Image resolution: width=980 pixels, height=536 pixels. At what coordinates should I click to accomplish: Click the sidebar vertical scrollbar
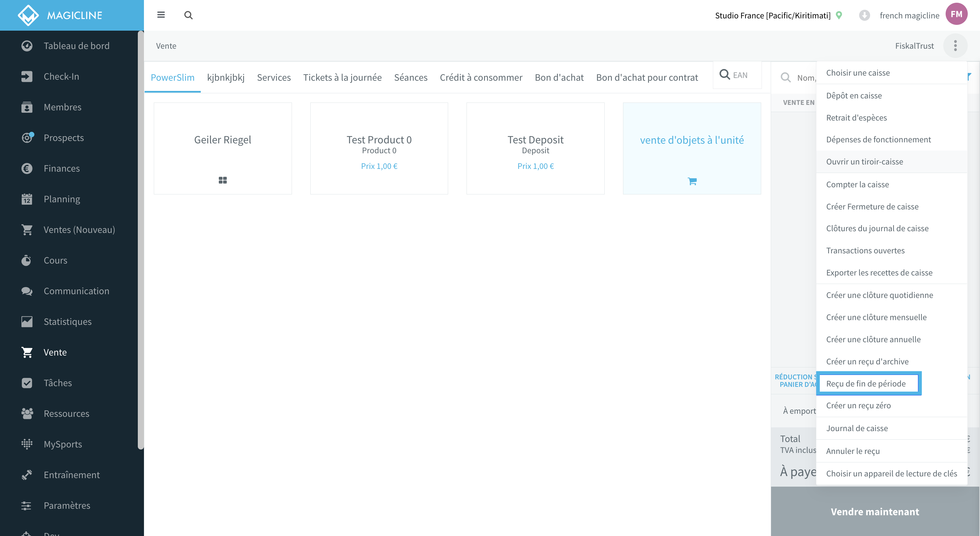click(141, 240)
